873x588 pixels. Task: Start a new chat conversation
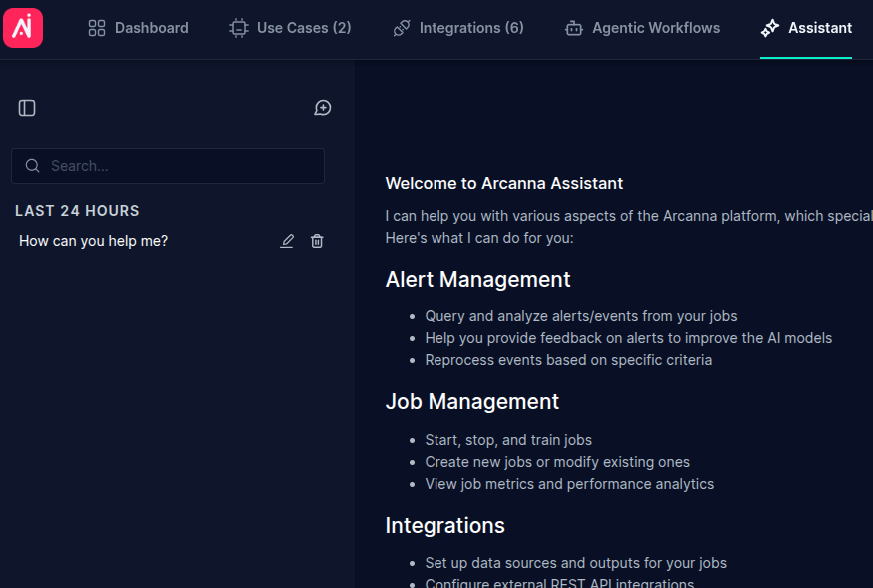(323, 108)
